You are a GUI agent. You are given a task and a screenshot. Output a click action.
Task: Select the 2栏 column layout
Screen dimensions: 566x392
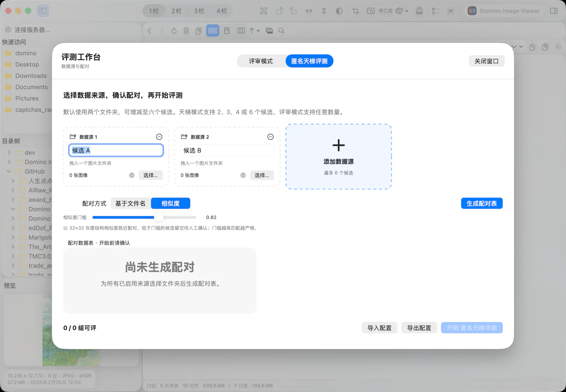point(177,11)
